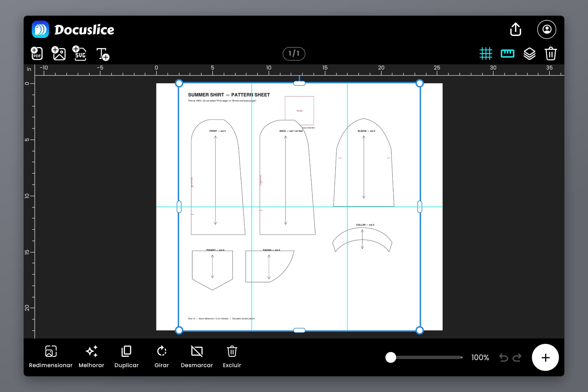Choose Desmarcar to deselect
Image resolution: width=588 pixels, height=392 pixels.
pos(197,357)
